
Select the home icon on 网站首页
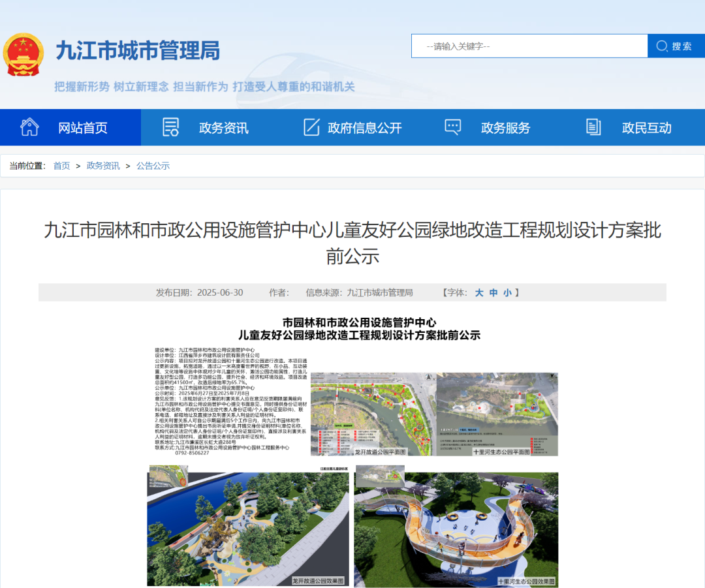click(x=29, y=127)
